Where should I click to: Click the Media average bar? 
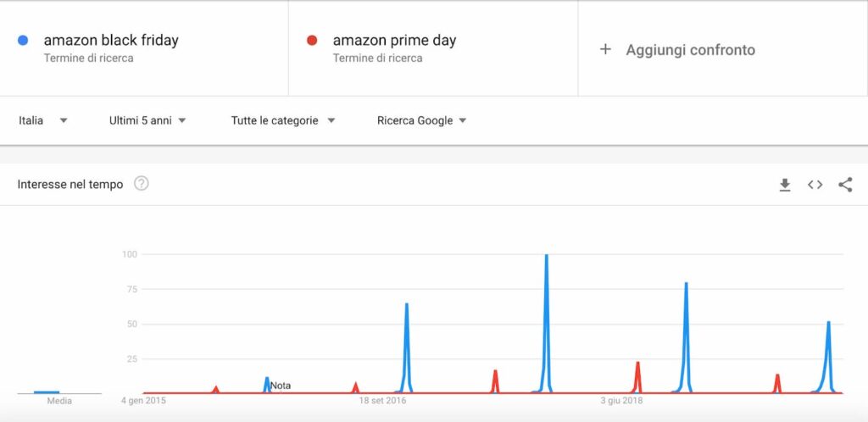point(47,392)
